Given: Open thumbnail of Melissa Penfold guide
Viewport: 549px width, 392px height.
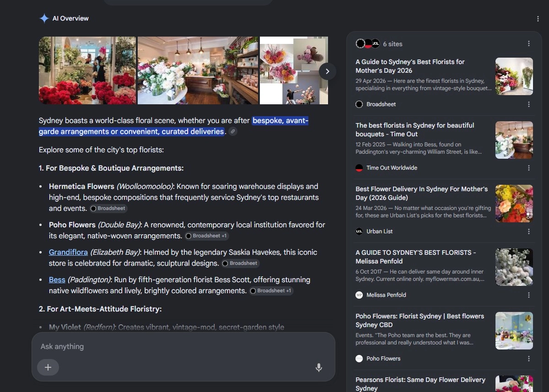Looking at the screenshot, I should point(514,267).
